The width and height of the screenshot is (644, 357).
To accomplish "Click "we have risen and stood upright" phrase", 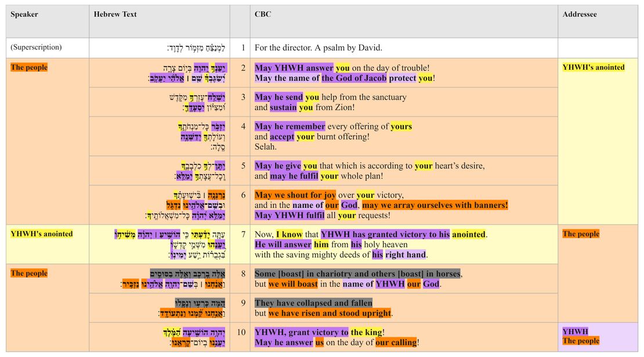I will coord(330,313).
